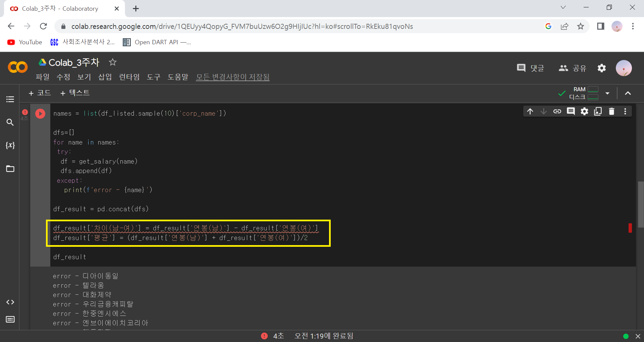Open the 도움말 menu
644x342 pixels.
[178, 77]
